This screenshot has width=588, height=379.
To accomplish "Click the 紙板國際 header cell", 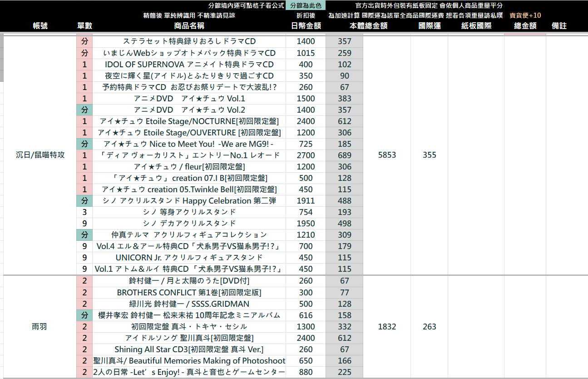I will click(476, 26).
